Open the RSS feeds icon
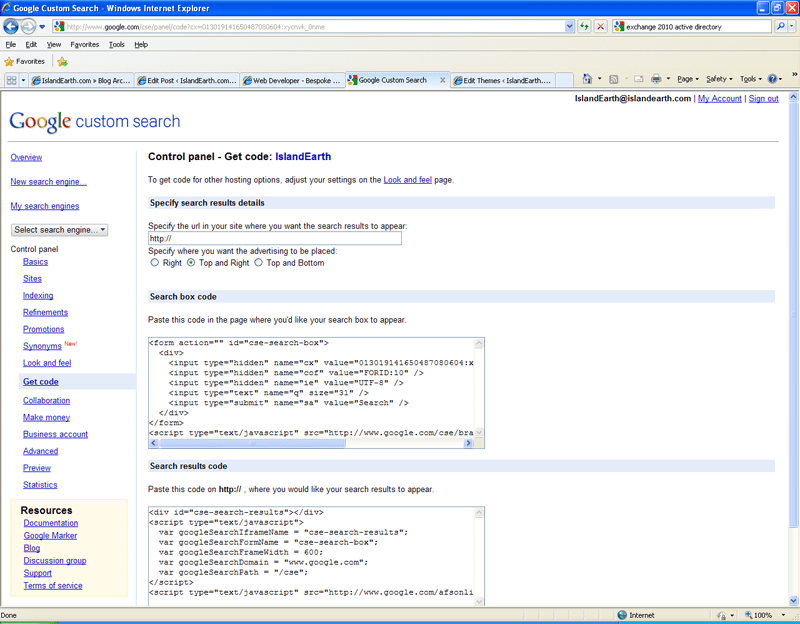 (x=613, y=79)
